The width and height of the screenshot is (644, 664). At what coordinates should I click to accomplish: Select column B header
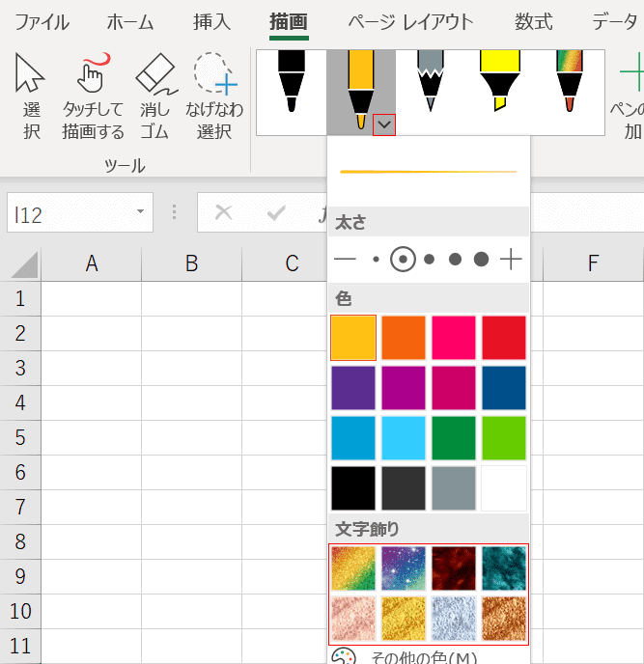(191, 263)
